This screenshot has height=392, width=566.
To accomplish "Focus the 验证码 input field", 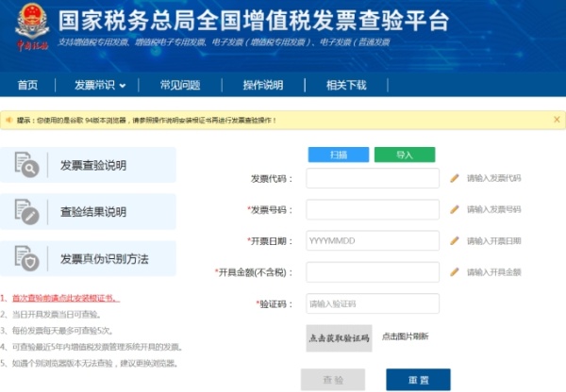I will [x=373, y=303].
